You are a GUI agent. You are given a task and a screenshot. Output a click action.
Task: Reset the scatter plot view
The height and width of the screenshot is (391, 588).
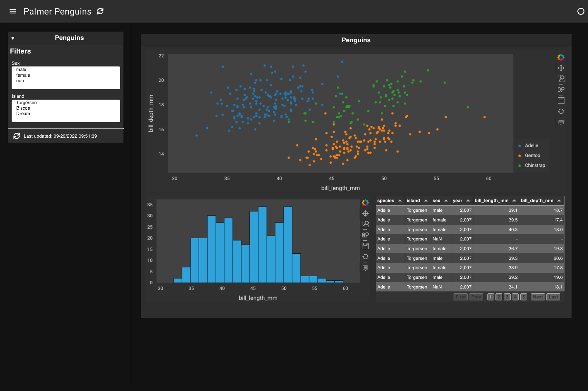[x=561, y=111]
